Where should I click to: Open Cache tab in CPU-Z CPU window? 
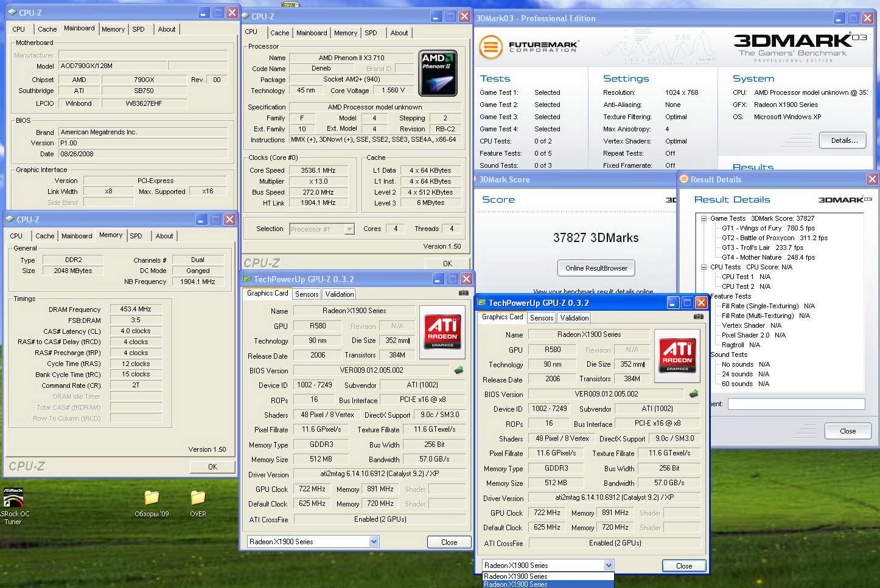click(280, 33)
